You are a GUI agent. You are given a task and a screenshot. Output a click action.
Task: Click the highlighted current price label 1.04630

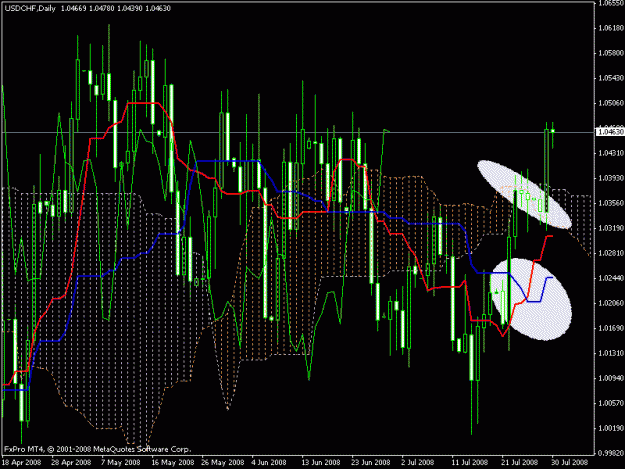pyautogui.click(x=610, y=132)
